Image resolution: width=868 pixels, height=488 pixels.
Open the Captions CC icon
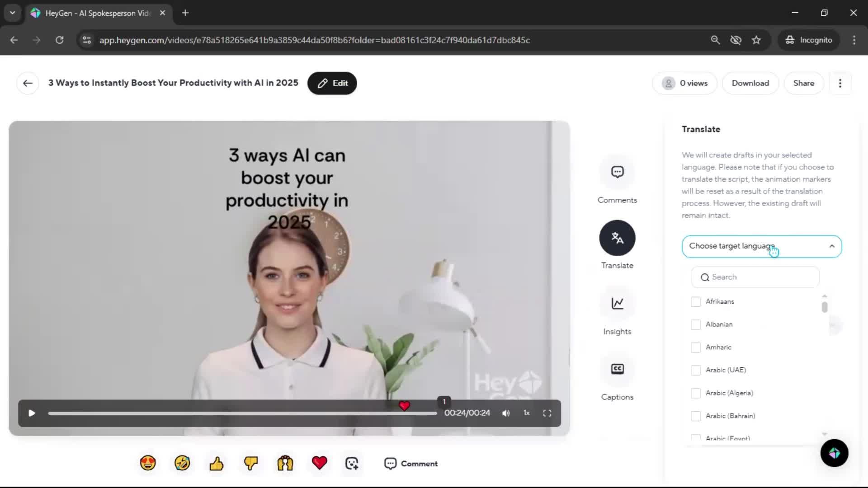pos(617,369)
